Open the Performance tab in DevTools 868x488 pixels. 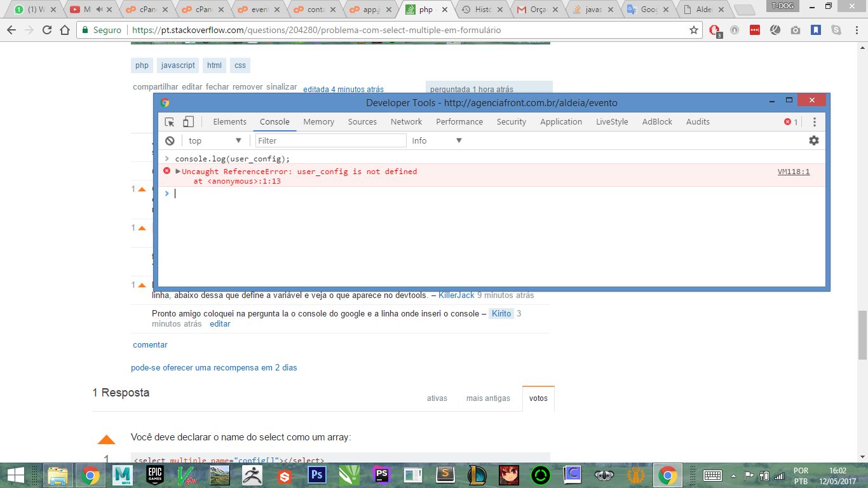(459, 122)
